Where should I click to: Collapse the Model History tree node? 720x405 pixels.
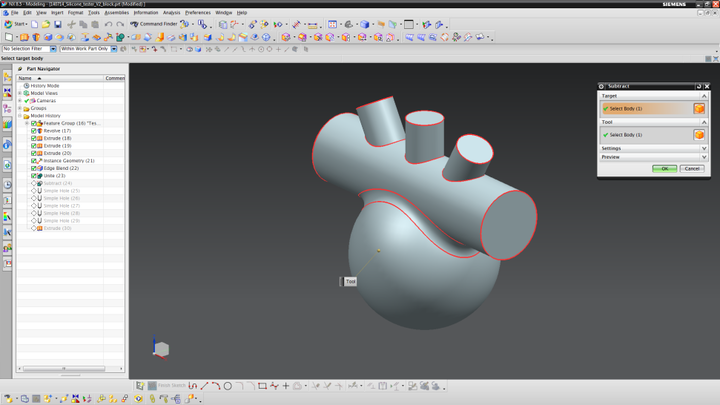pos(20,116)
